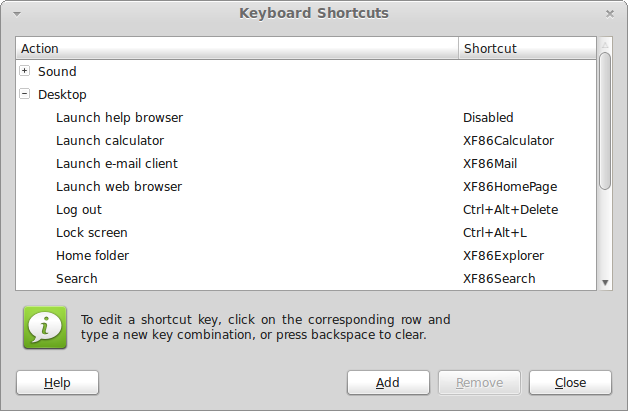The height and width of the screenshot is (411, 628).
Task: Click the Action column header
Action: click(x=237, y=48)
